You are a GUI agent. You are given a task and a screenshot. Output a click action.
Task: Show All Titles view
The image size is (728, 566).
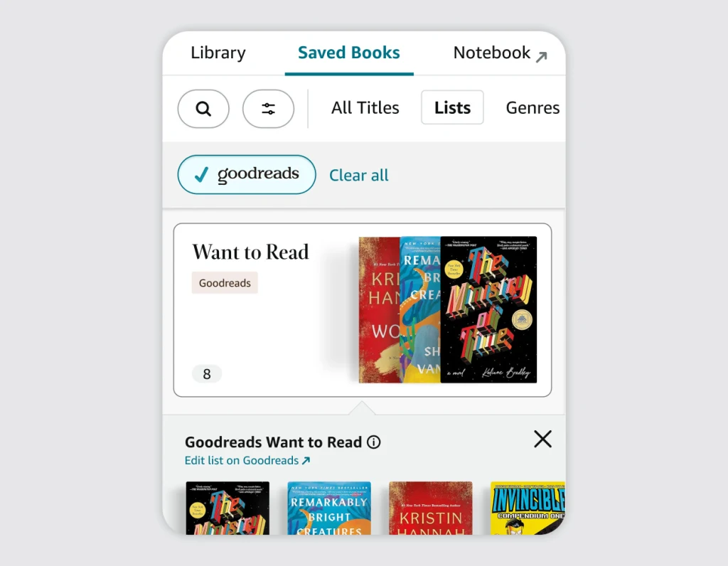[365, 107]
